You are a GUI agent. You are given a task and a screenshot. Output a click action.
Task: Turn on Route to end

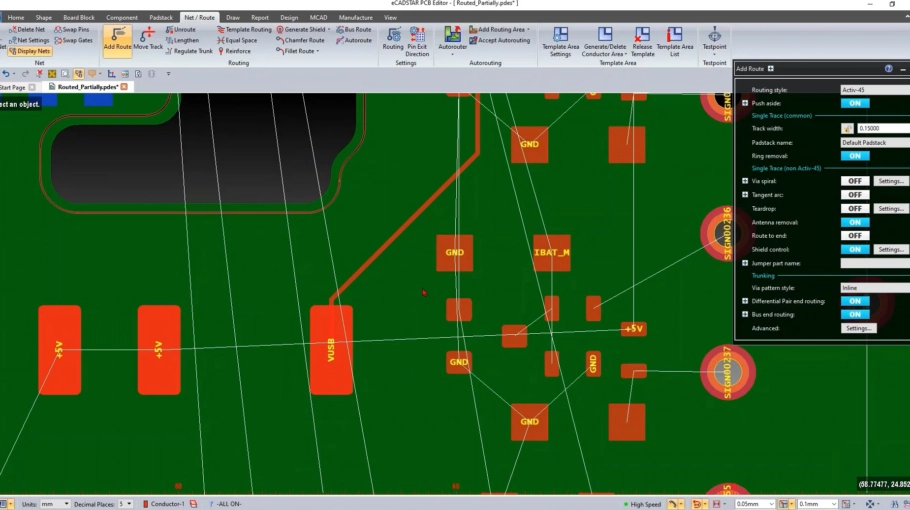tap(854, 236)
